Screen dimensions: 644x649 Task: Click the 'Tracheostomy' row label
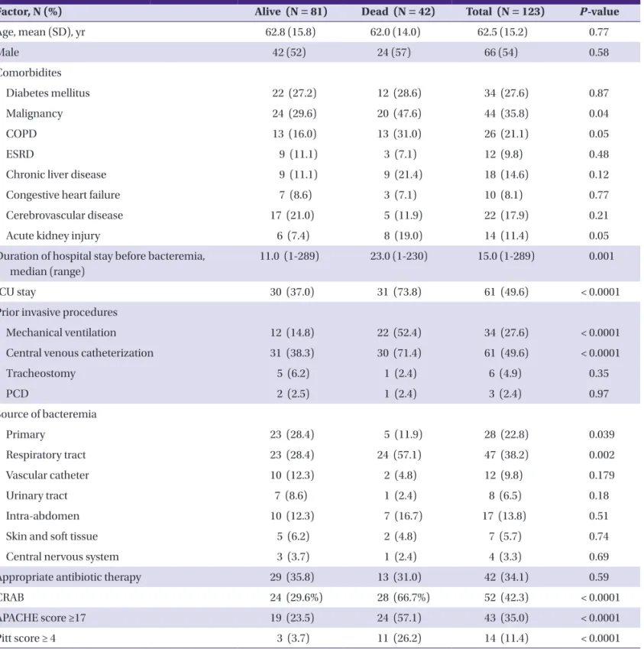(40, 373)
